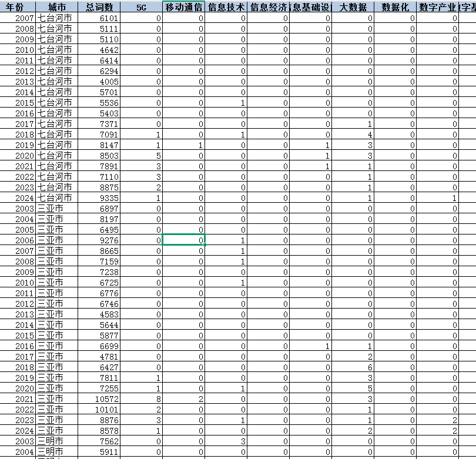476x459 pixels.
Task: Select the 城市 column header
Action: (56, 7)
